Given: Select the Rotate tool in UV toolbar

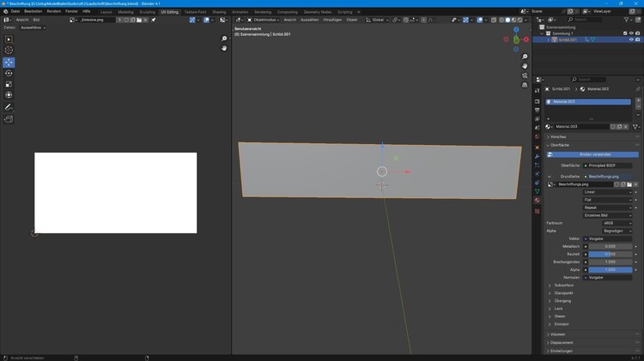Looking at the screenshot, I should 9,73.
